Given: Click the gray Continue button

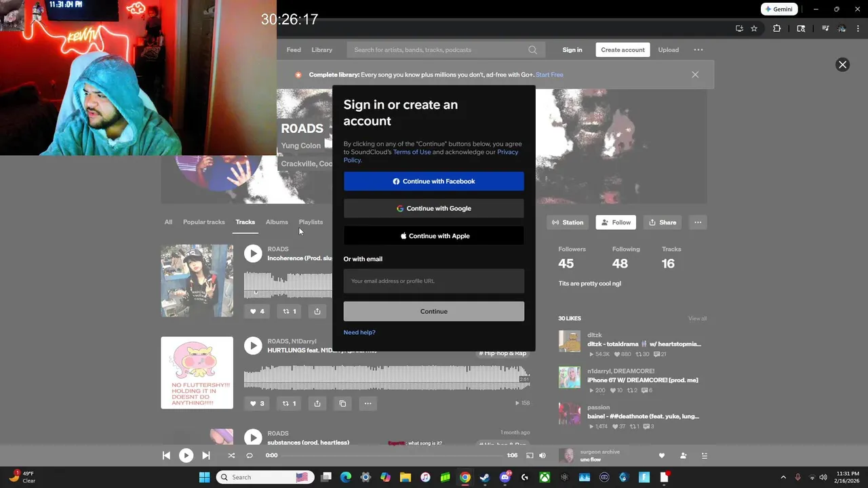Looking at the screenshot, I should [x=434, y=311].
